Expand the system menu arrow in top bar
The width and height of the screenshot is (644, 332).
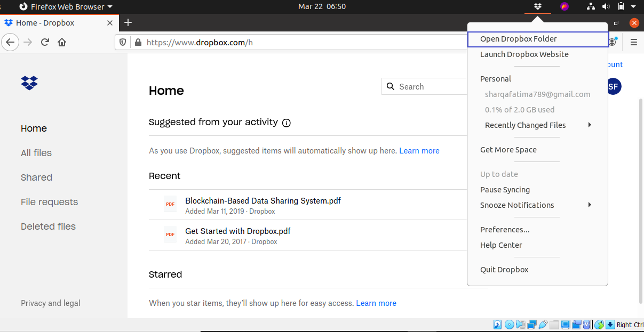pyautogui.click(x=633, y=6)
